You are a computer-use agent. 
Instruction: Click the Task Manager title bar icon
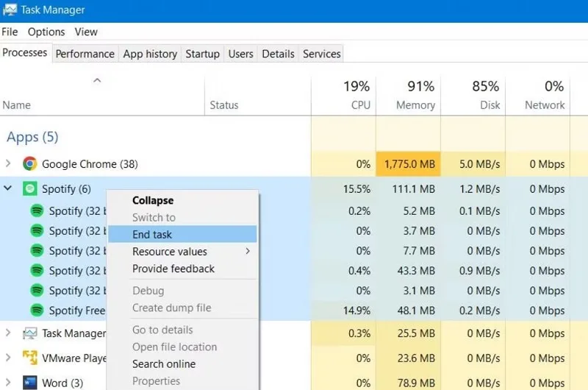click(10, 10)
